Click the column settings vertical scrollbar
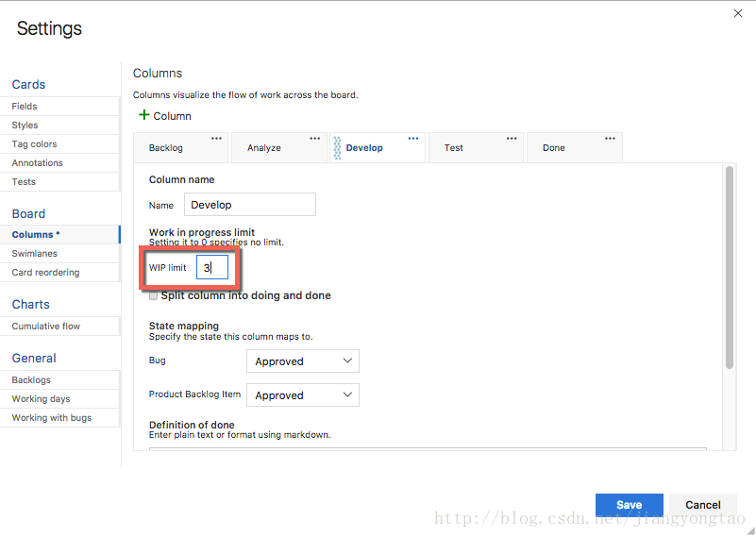The height and width of the screenshot is (537, 756). tap(730, 267)
